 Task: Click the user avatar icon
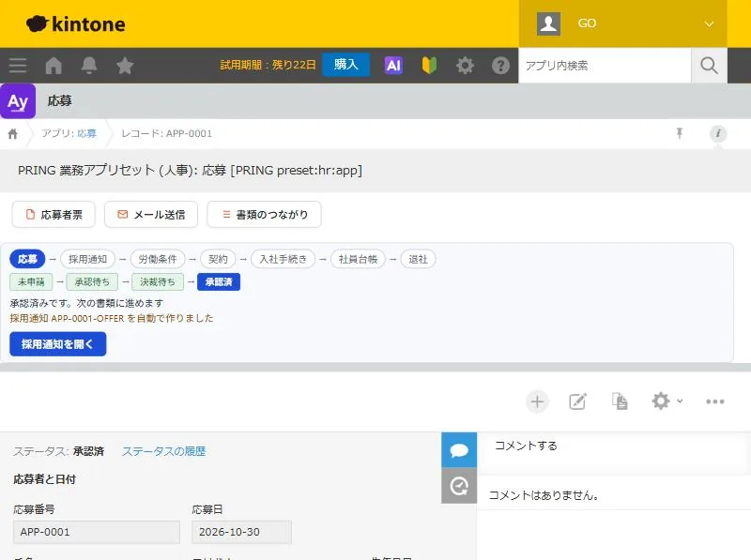pyautogui.click(x=548, y=23)
